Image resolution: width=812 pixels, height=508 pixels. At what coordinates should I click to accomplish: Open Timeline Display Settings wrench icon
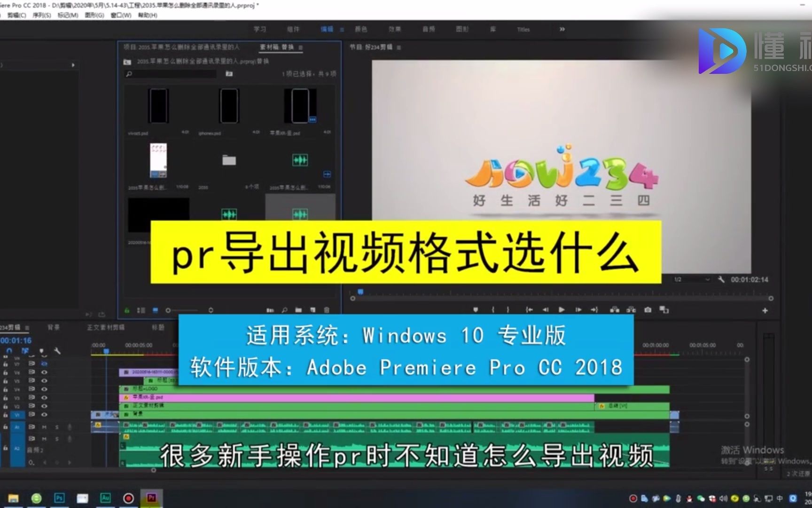tap(58, 351)
